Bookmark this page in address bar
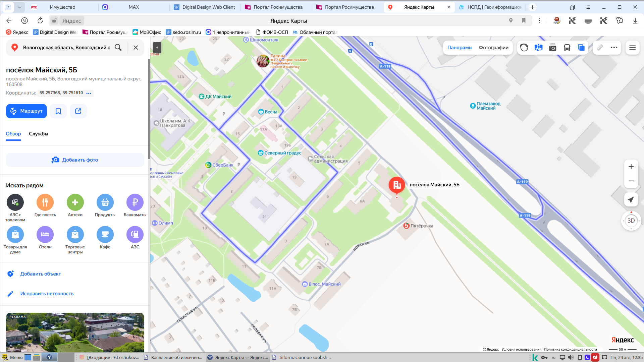This screenshot has height=362, width=644. pos(524,21)
